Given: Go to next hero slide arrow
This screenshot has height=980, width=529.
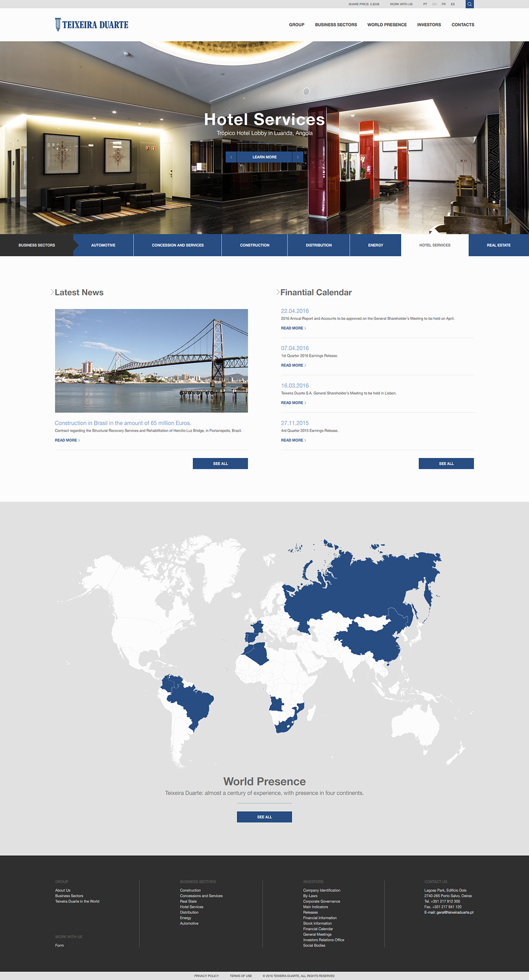Looking at the screenshot, I should pos(298,157).
